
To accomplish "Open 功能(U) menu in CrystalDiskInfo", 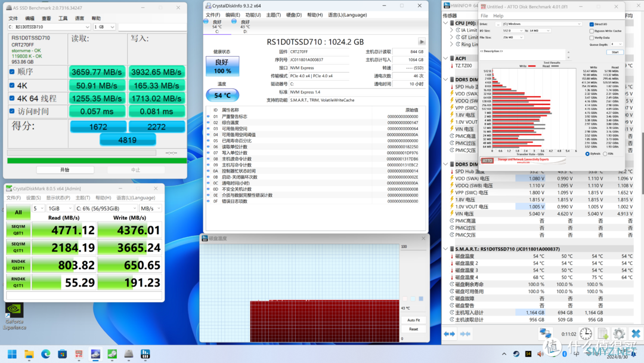I will pos(253,15).
